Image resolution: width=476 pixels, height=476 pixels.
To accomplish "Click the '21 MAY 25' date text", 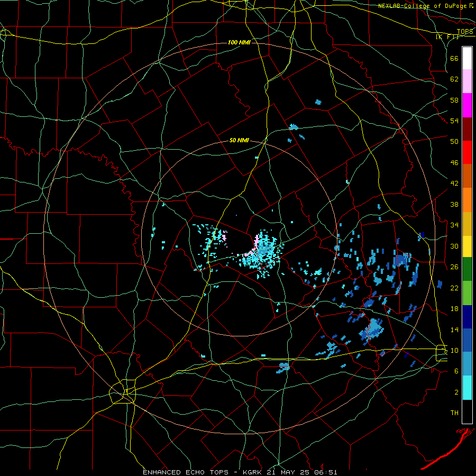I will coord(289,472).
